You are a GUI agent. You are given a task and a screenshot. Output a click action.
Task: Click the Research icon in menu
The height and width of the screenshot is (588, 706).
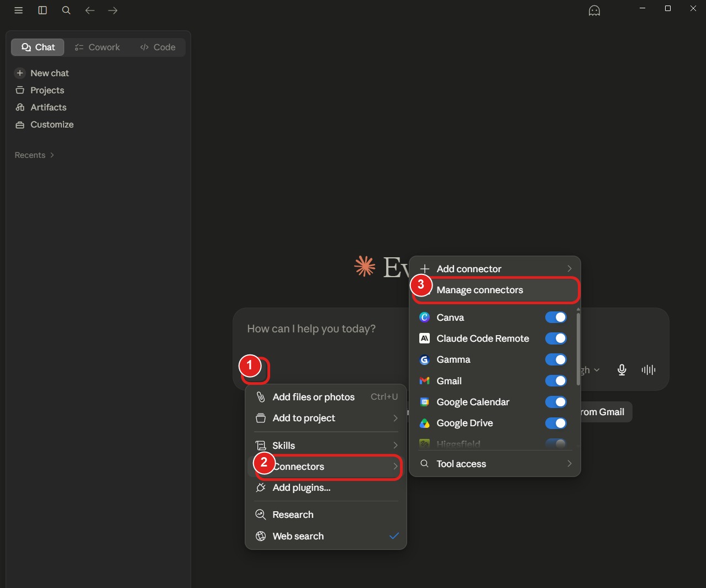(x=261, y=515)
